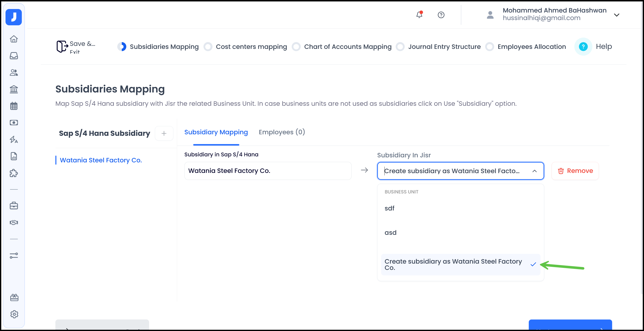
Task: Open the settings gear icon
Action: (14, 314)
